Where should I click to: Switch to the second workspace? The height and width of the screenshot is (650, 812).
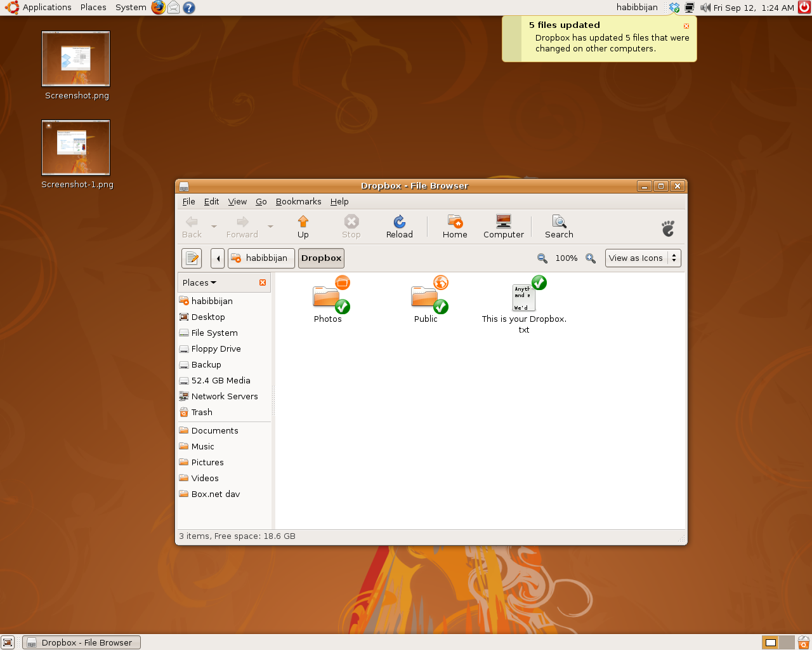[x=786, y=642]
